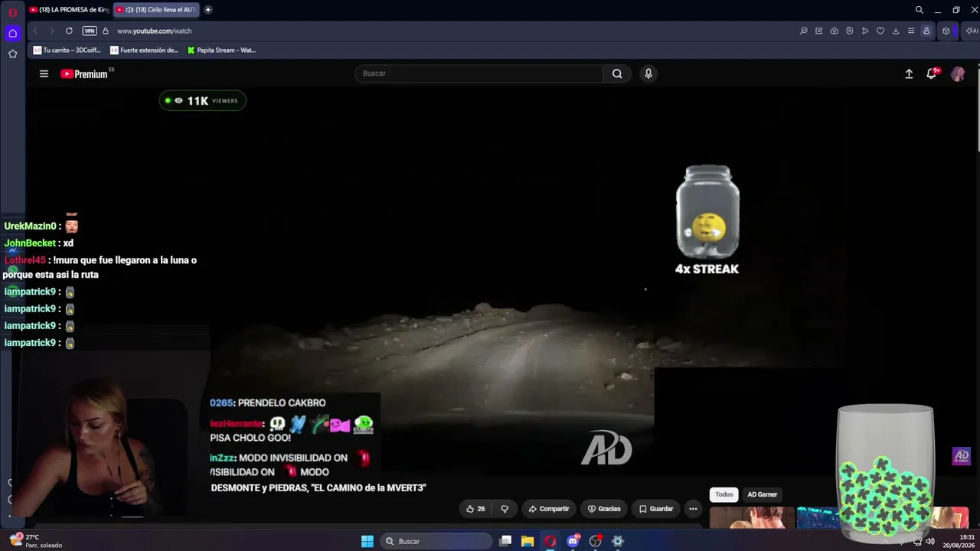Image resolution: width=980 pixels, height=551 pixels.
Task: Open File Explorer from the taskbar
Action: pos(528,541)
